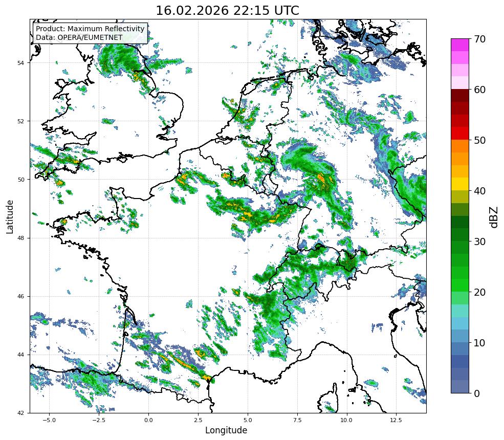Click the latitude tick label 54
504x440 pixels.
[x=20, y=63]
